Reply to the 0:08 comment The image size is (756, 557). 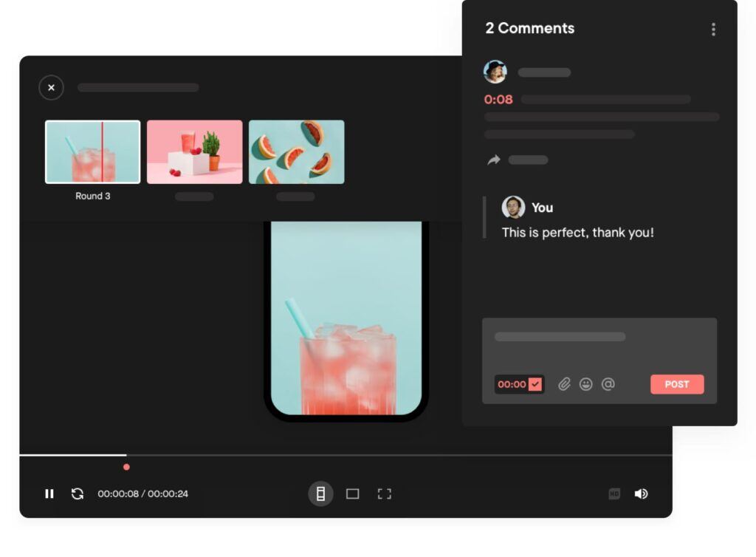494,160
